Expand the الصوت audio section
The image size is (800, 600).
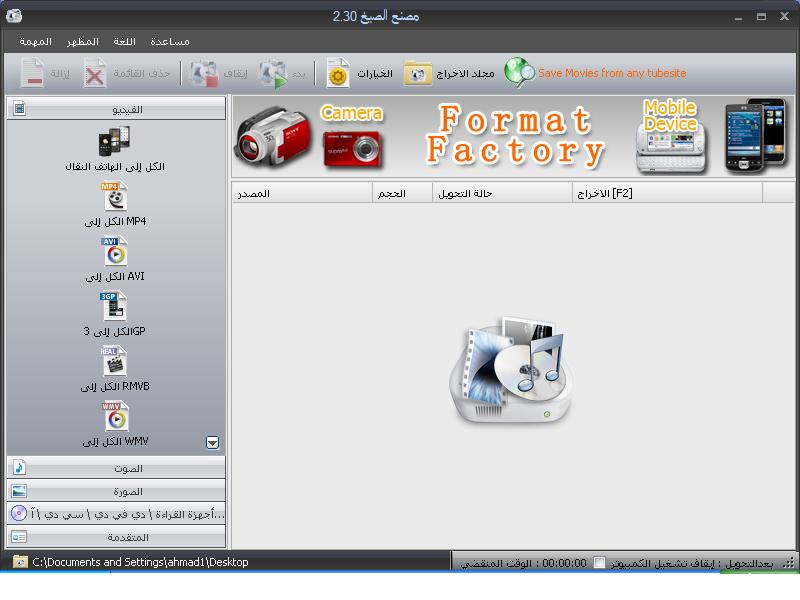(116, 468)
